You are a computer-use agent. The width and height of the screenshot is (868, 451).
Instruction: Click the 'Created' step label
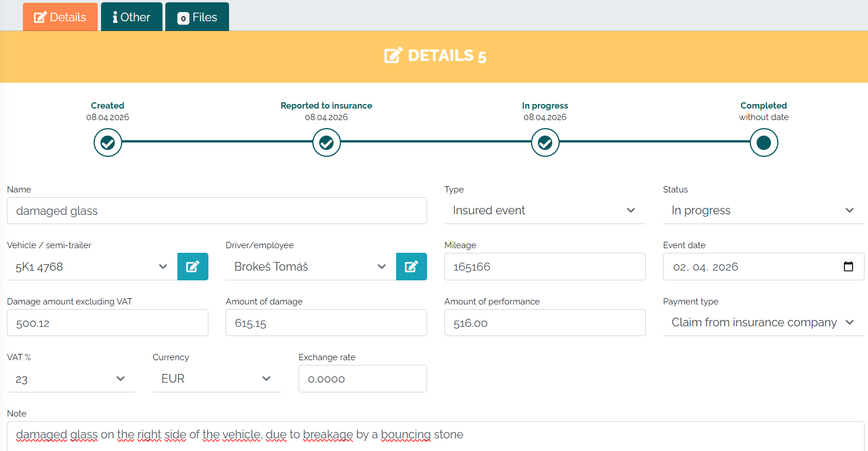click(108, 106)
